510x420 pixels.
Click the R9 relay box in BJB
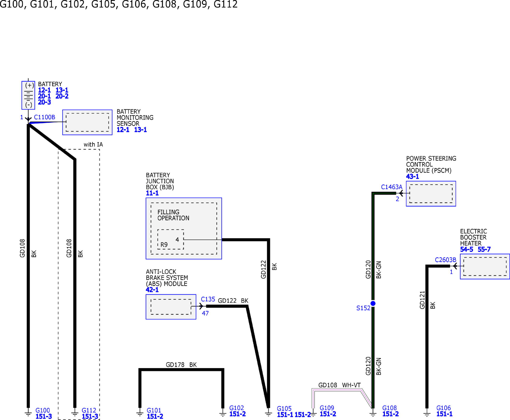[x=170, y=240]
